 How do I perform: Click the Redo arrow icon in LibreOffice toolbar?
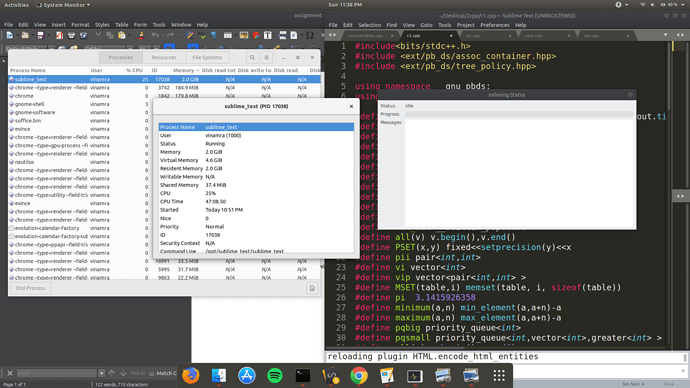click(170, 35)
